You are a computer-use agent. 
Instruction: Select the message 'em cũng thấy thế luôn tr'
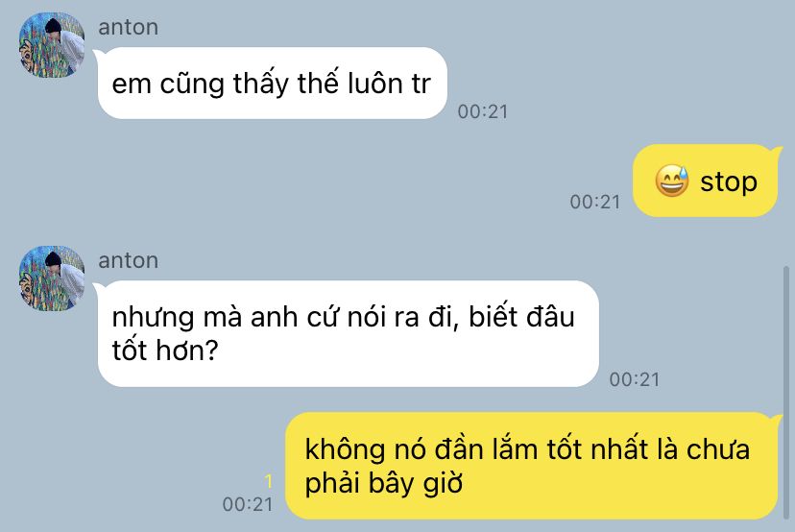(x=272, y=84)
